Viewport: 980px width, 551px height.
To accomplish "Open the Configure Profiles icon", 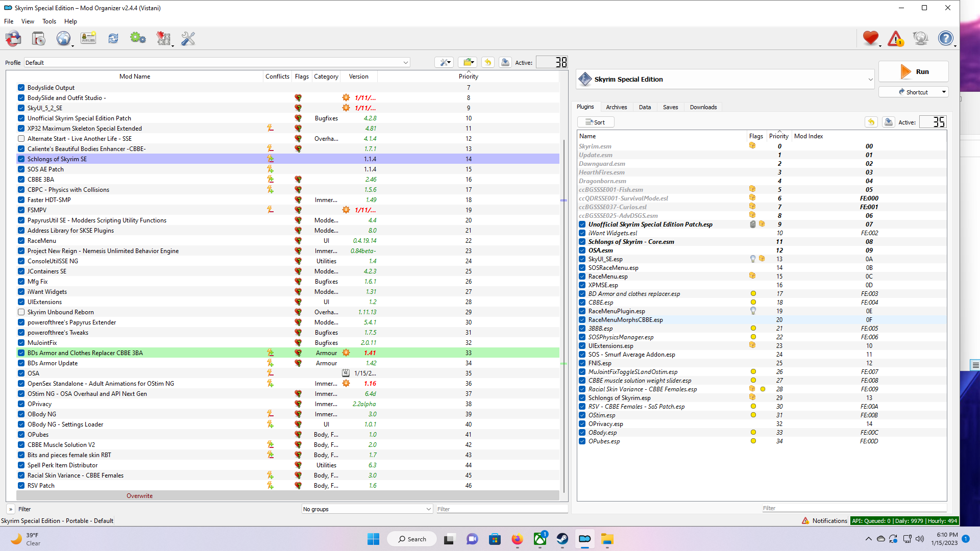I will pyautogui.click(x=88, y=38).
